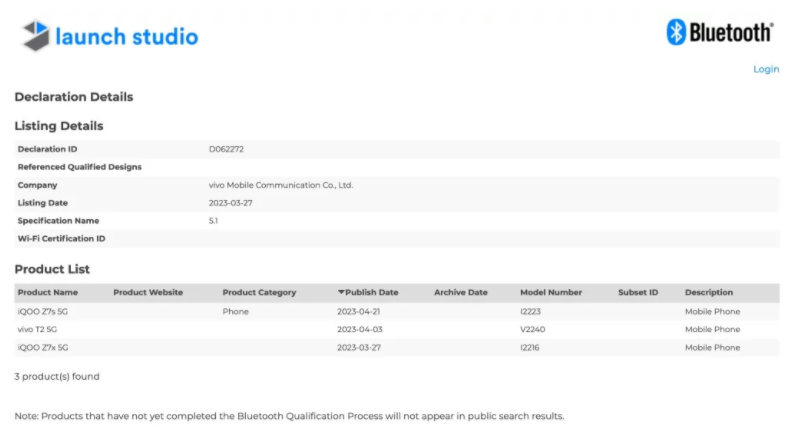This screenshot has height=434, width=792.
Task: Sort table by Model Number header
Action: click(x=551, y=293)
